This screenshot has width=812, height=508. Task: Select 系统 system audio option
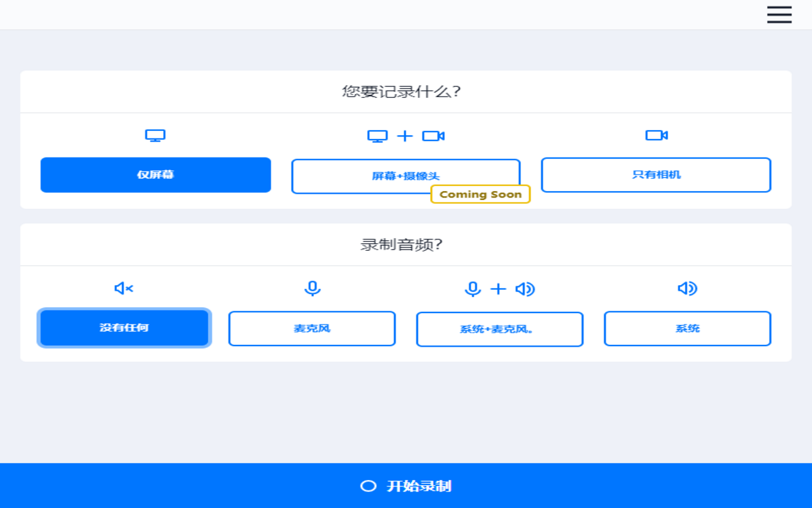coord(688,328)
